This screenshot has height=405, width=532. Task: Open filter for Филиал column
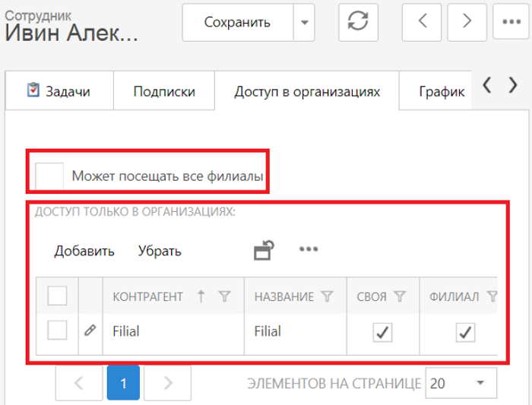[x=492, y=296]
